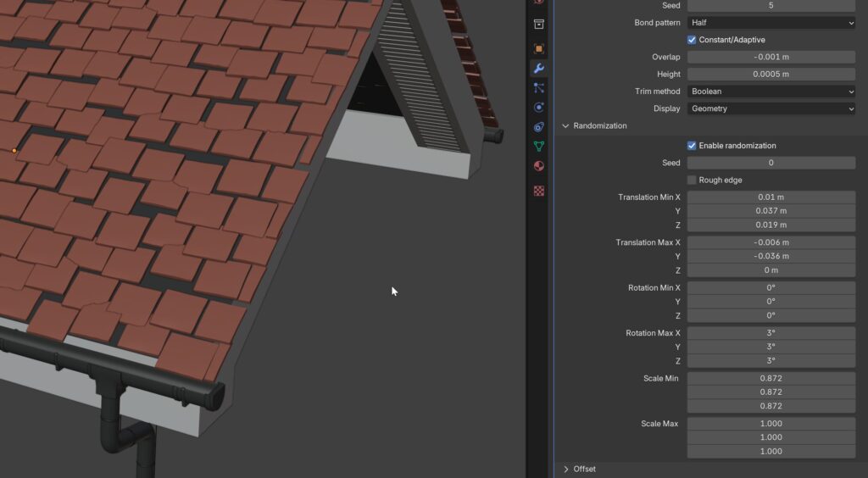Open the Bond pattern dropdown set to Half

click(x=771, y=23)
